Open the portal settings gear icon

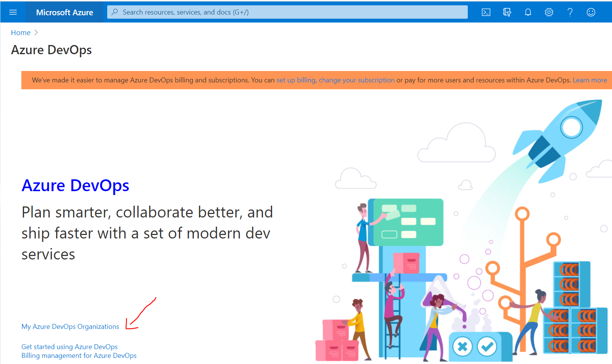tap(549, 12)
